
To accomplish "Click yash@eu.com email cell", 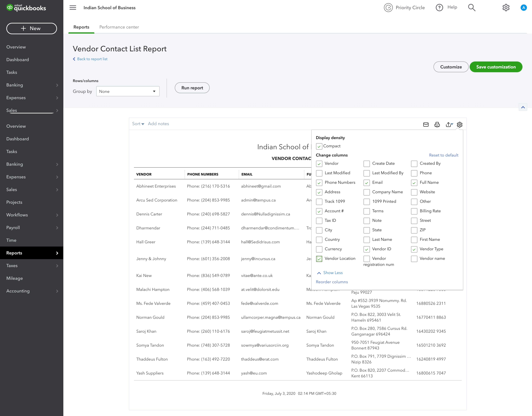I will point(254,373).
